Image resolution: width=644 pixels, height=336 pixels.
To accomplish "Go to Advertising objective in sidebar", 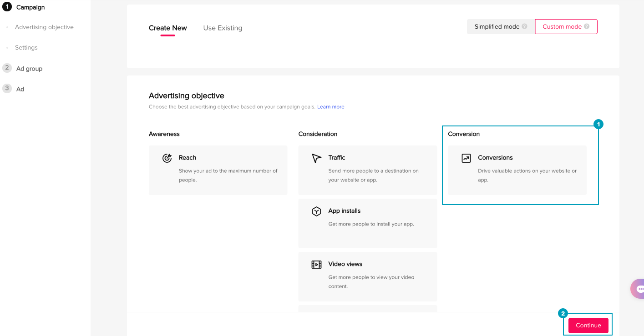I will [44, 27].
